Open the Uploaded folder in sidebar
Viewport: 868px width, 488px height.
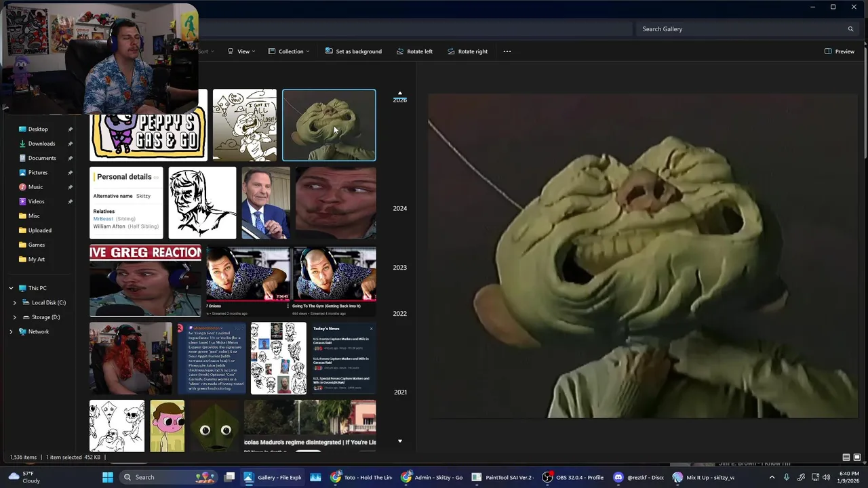tap(40, 230)
